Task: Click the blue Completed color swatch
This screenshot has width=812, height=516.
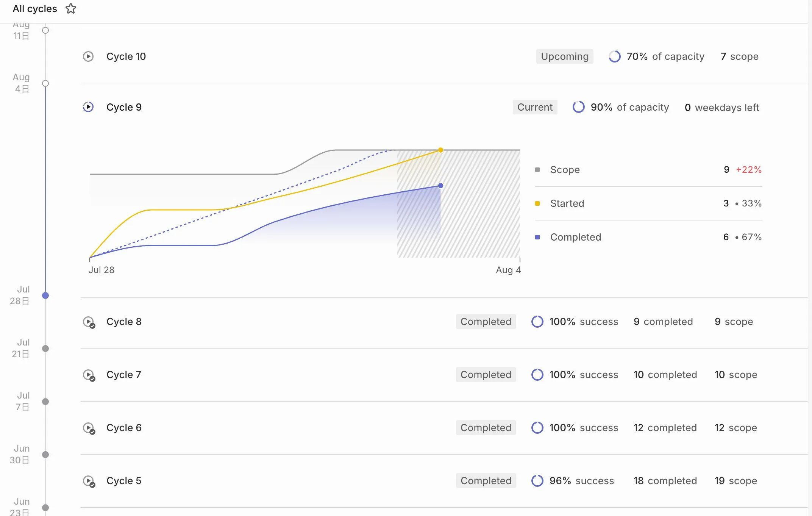Action: (x=537, y=237)
